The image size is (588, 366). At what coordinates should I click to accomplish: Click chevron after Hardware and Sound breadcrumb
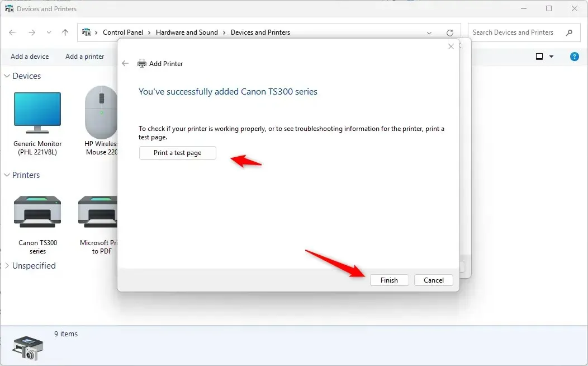pos(224,32)
